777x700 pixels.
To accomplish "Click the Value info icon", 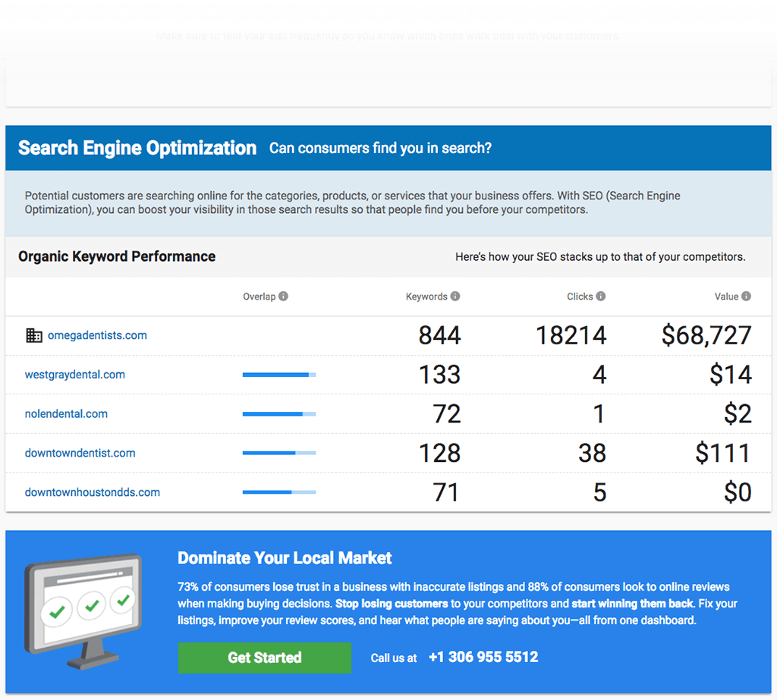I will (746, 297).
